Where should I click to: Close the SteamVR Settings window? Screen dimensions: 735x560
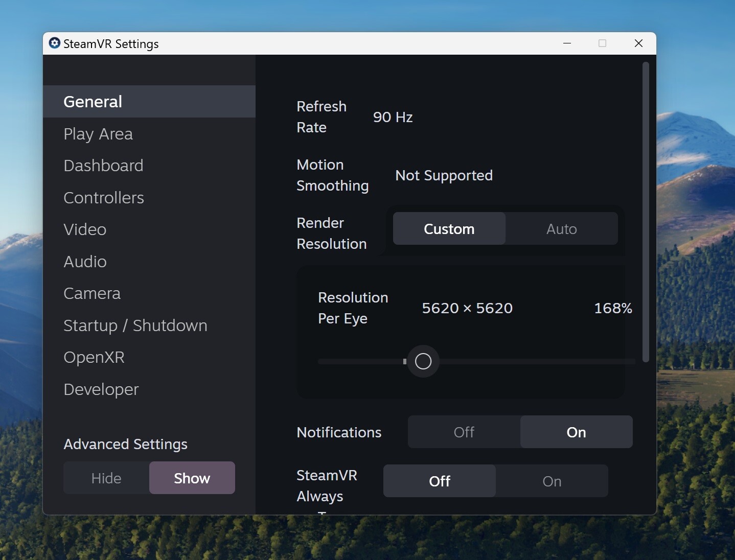tap(638, 43)
